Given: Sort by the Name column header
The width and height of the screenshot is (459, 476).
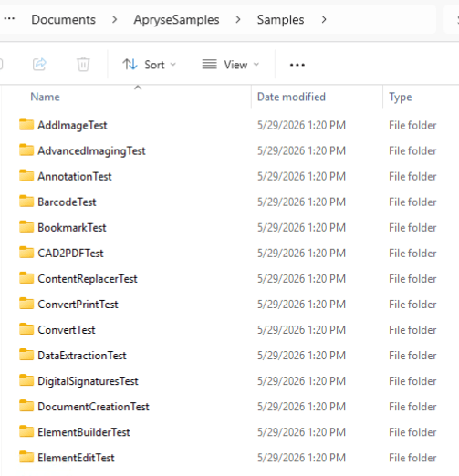Looking at the screenshot, I should [45, 97].
